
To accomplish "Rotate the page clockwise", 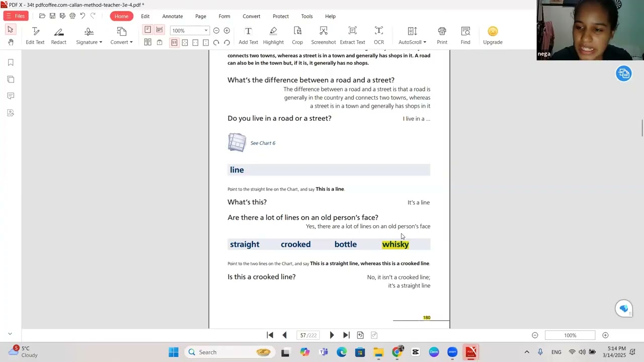I will [x=216, y=43].
